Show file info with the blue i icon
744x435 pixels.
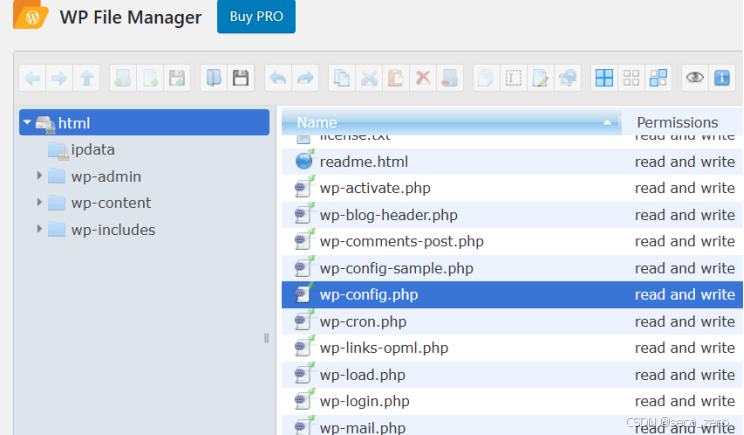coord(722,78)
